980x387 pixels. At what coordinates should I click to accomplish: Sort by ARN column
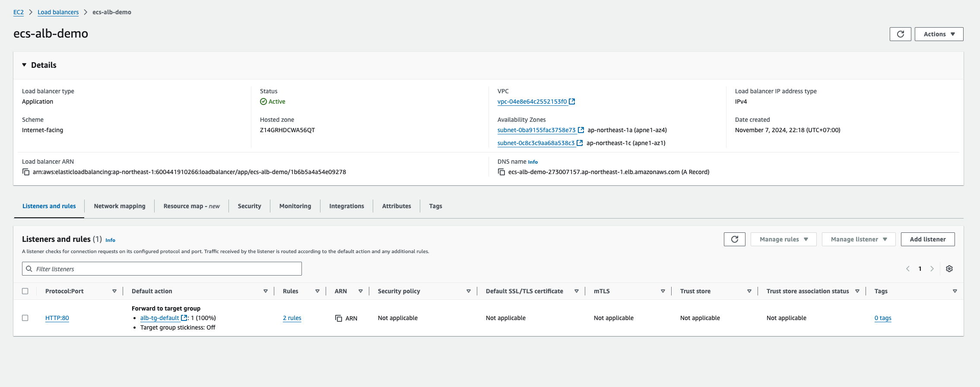(361, 291)
